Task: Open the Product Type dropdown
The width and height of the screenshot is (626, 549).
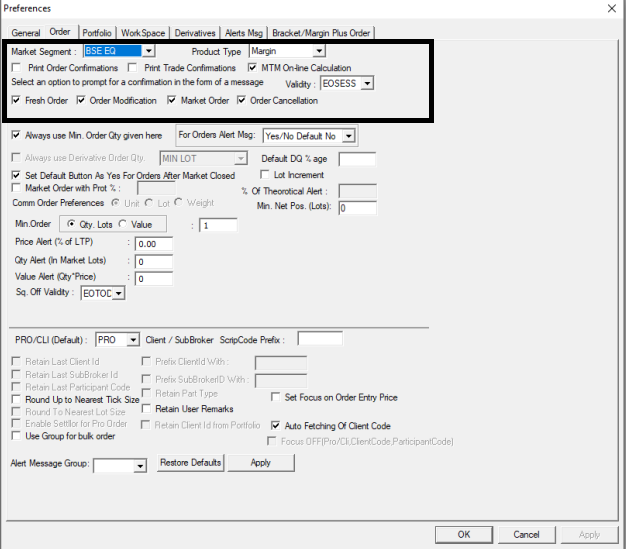Action: pos(319,51)
